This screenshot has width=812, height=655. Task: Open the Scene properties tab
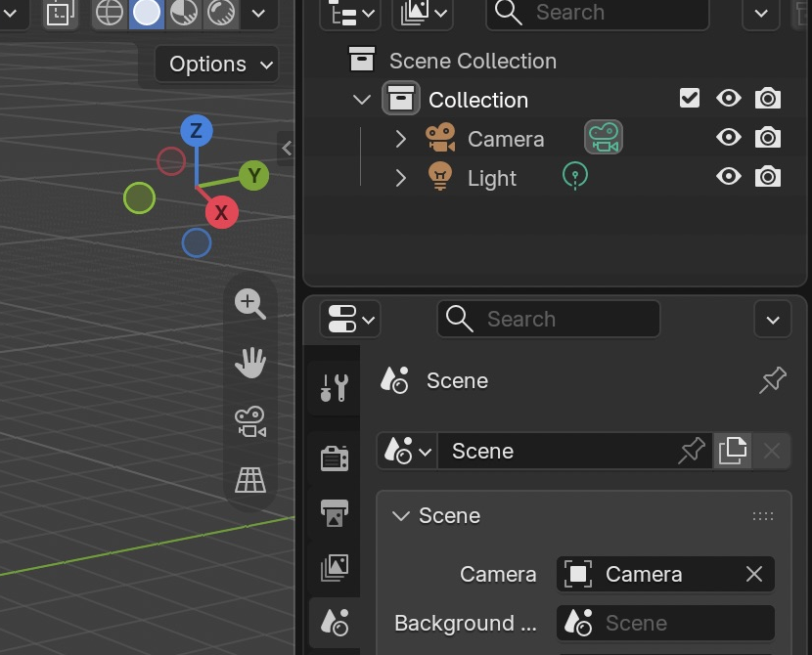point(334,623)
